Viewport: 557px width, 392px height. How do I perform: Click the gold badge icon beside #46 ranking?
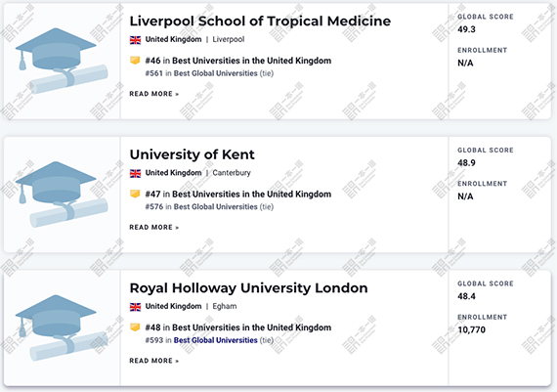135,61
